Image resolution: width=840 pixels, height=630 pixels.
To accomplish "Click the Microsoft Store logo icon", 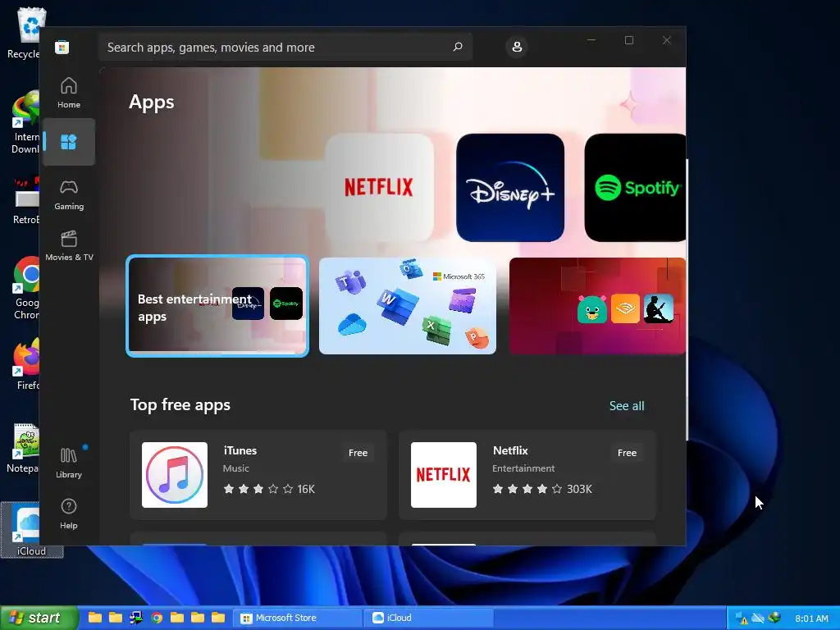I will 62,47.
